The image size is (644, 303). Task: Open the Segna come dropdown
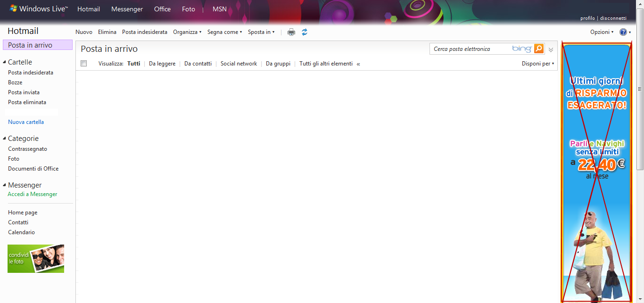(224, 32)
